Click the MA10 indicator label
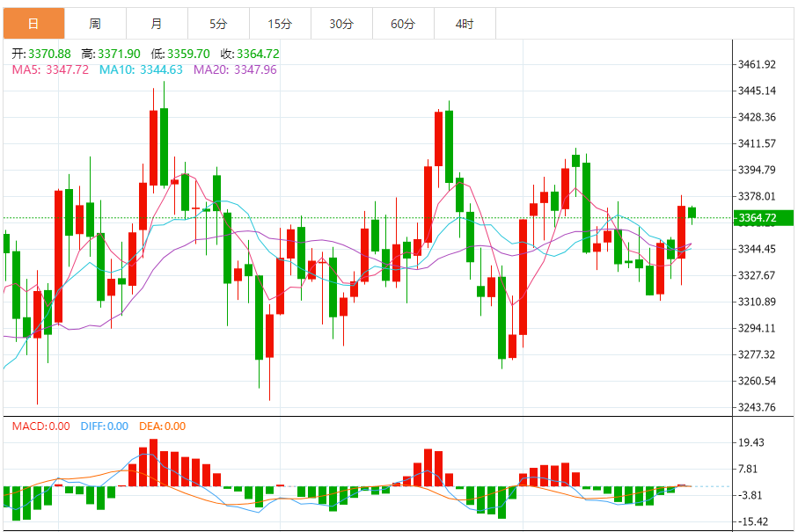 coord(141,69)
